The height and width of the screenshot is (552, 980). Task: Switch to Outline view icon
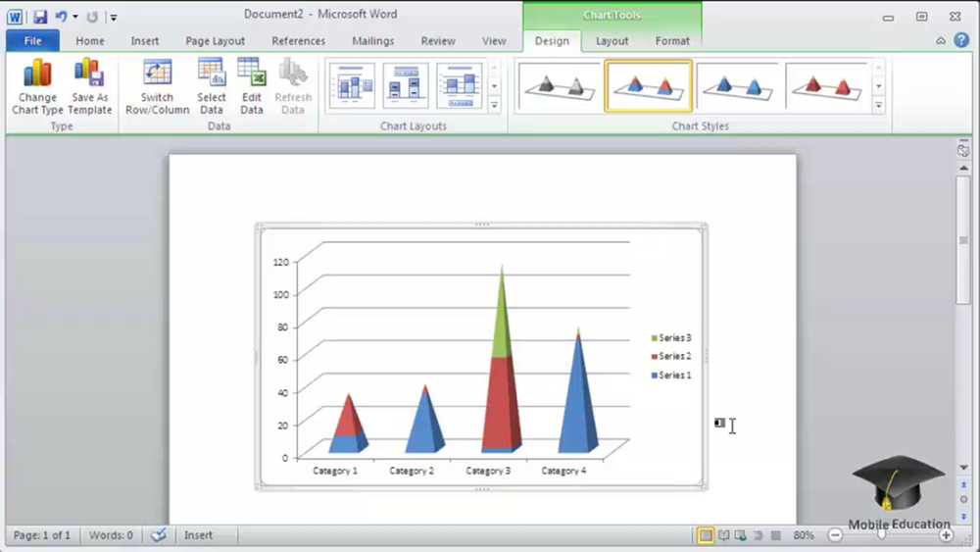759,535
